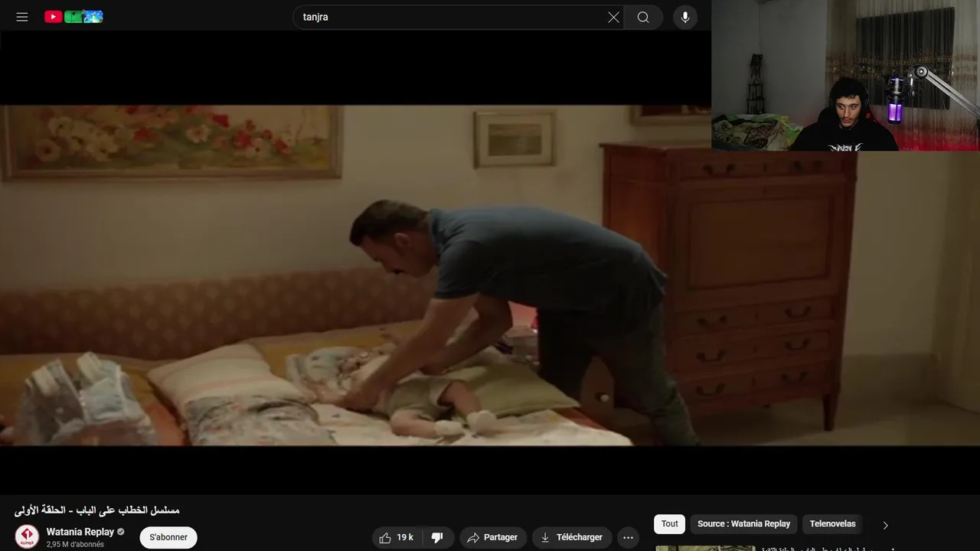Clear the search box with X icon
980x551 pixels.
click(x=613, y=17)
